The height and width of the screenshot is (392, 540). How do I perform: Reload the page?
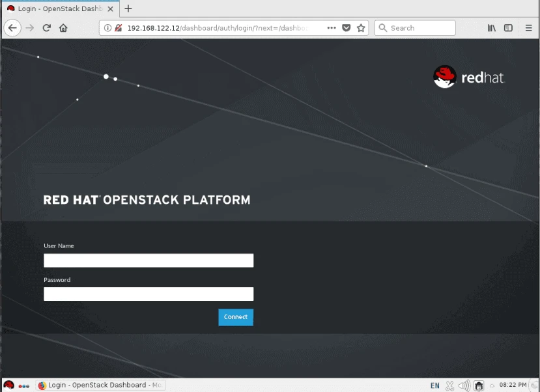tap(46, 28)
